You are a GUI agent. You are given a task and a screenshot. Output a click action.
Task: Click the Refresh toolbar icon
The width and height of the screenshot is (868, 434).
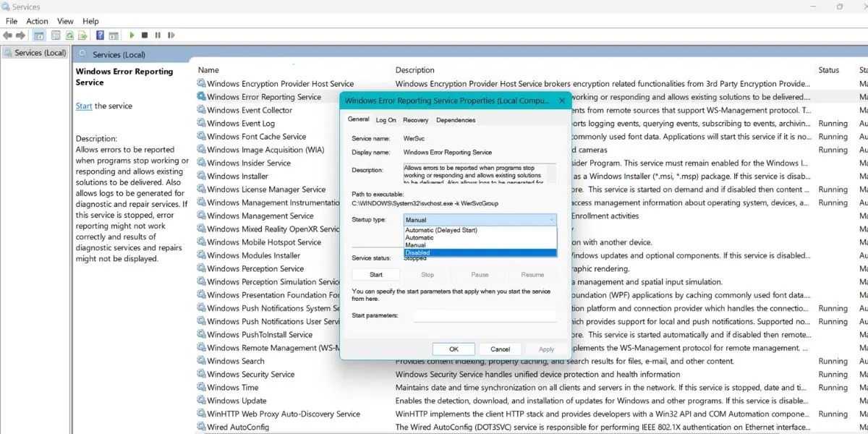[x=70, y=35]
